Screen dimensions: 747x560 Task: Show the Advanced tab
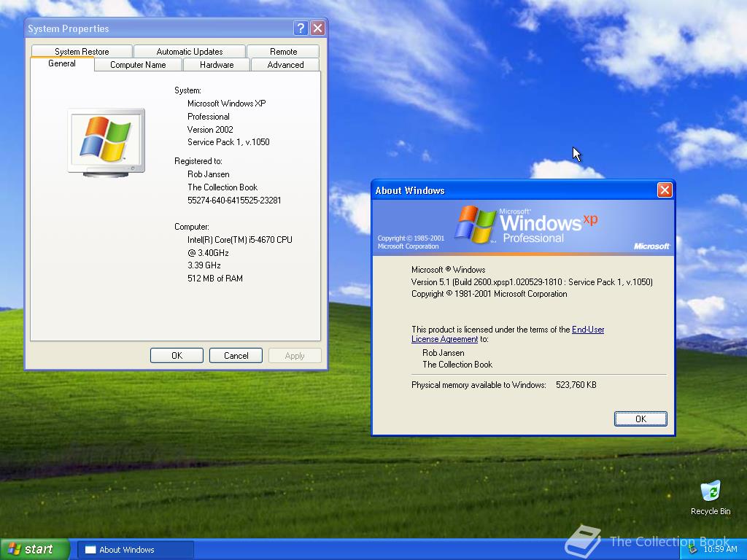[285, 65]
